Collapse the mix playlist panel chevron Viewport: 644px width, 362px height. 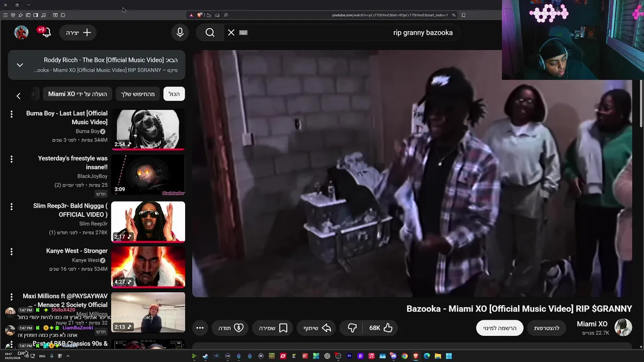click(20, 65)
